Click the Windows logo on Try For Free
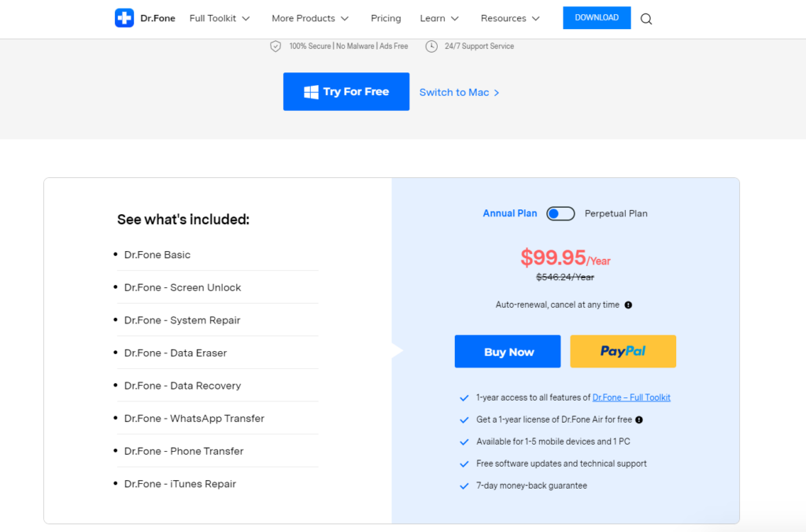 (x=311, y=92)
